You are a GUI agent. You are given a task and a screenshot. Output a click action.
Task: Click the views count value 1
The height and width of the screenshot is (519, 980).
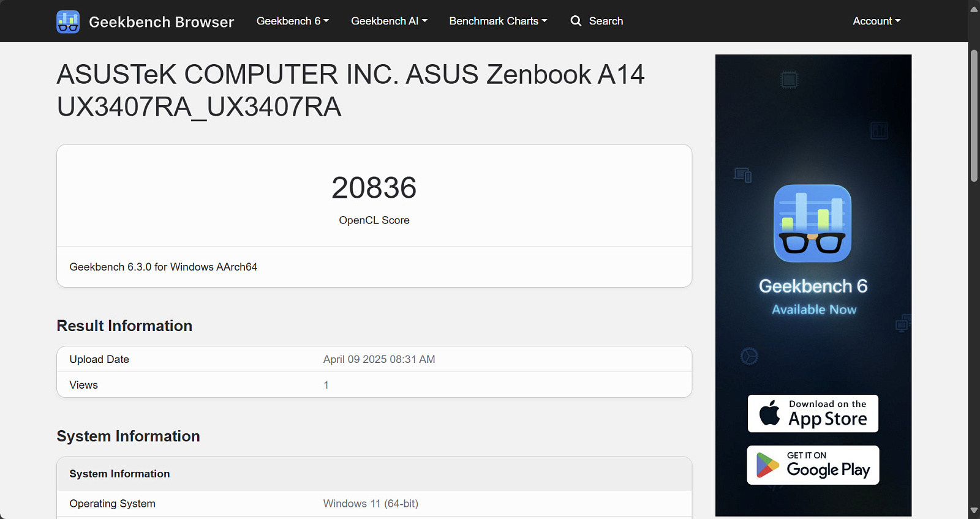tap(326, 385)
